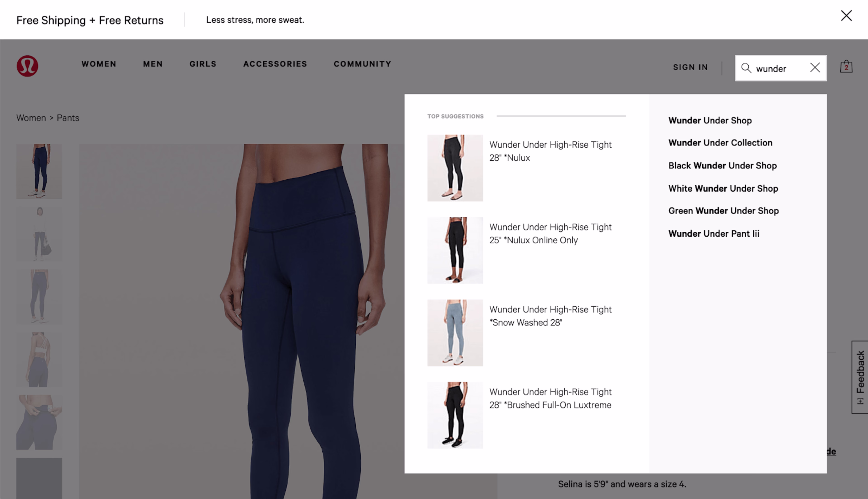Open Snow Washed 28" tight thumbnail
The height and width of the screenshot is (499, 868).
pyautogui.click(x=455, y=333)
